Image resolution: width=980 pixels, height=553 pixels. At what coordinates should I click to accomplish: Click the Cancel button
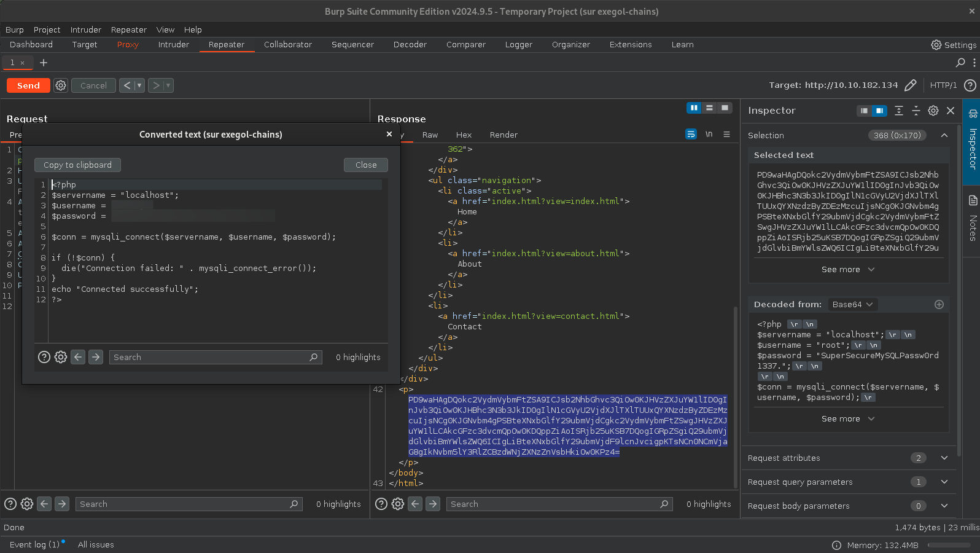93,85
